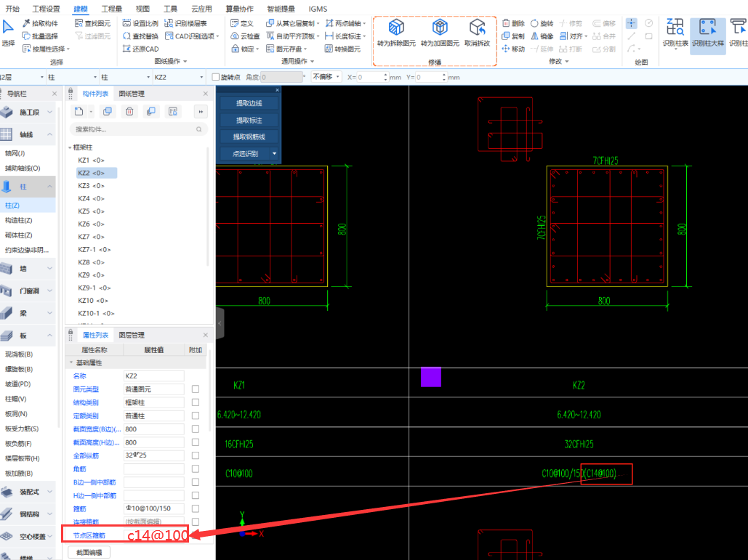This screenshot has height=560, width=748.
Task: Open the 视图 ribbon tab
Action: (142, 9)
